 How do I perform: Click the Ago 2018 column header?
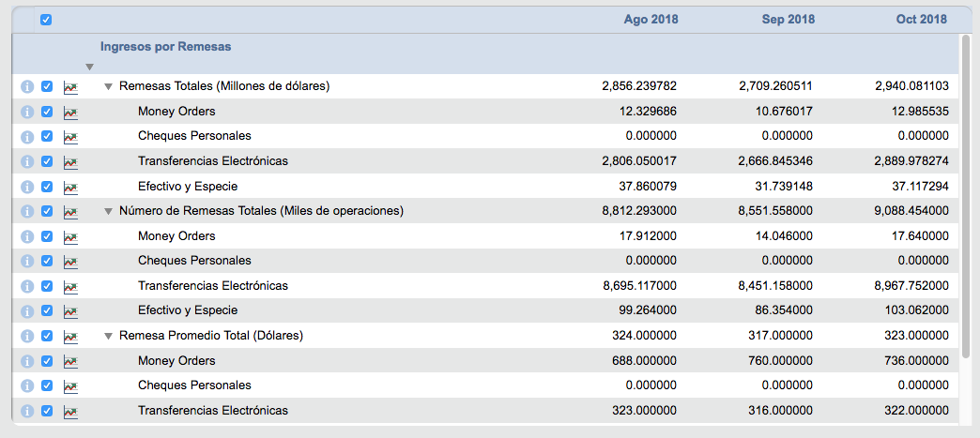(651, 20)
